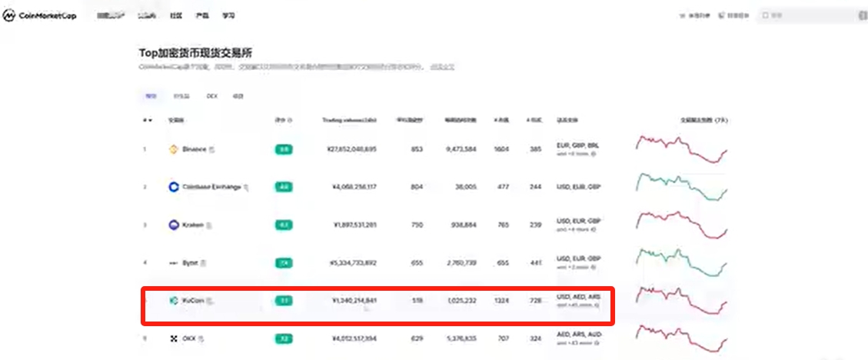This screenshot has height=360, width=868.
Task: Click info icon under Binance fiat currencies
Action: click(594, 153)
